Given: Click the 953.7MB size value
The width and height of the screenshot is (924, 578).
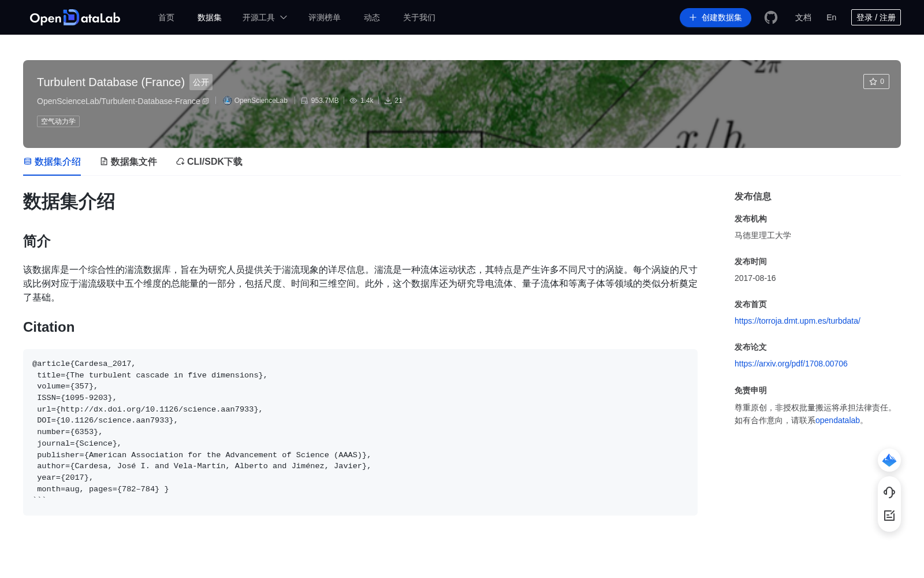Looking at the screenshot, I should (325, 101).
